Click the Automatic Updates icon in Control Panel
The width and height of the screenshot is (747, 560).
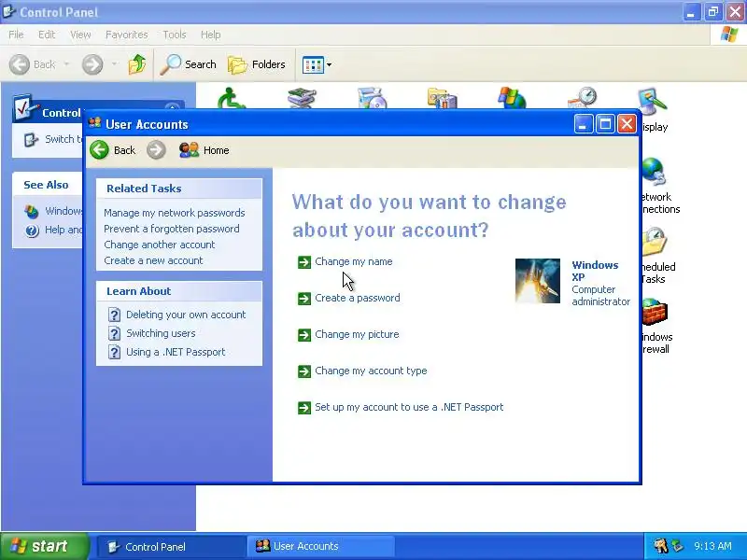pos(512,97)
